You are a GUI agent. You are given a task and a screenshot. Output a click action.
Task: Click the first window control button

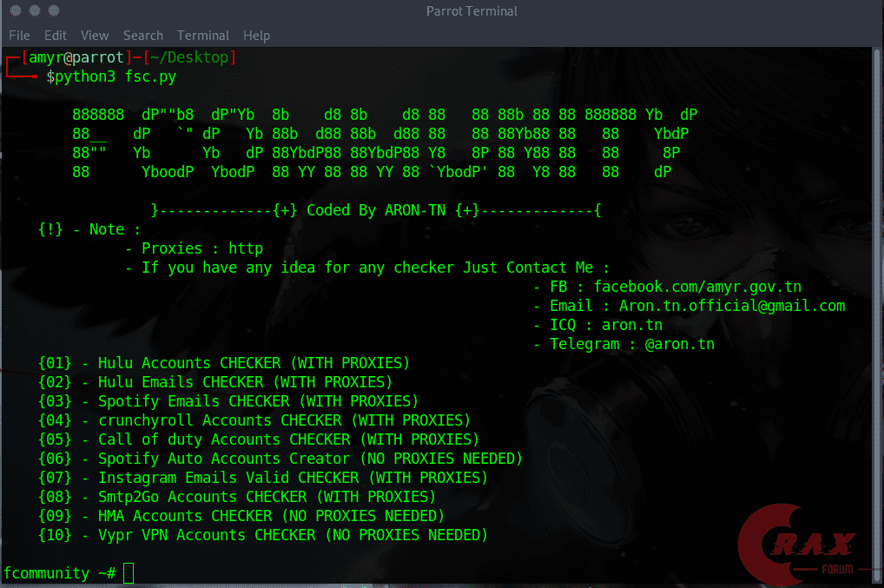click(16, 10)
